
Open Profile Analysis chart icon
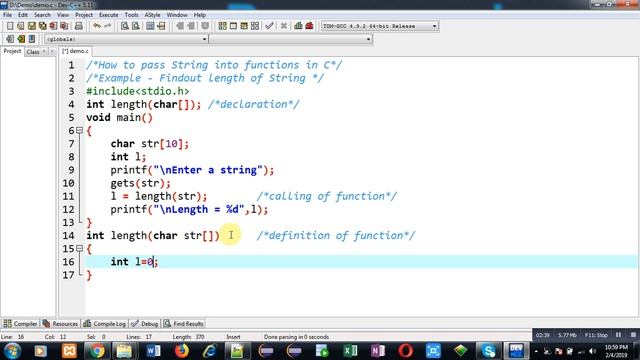click(x=298, y=26)
